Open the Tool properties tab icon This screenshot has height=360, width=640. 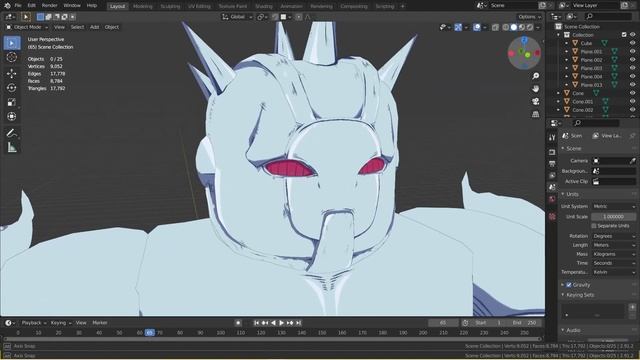click(x=552, y=138)
